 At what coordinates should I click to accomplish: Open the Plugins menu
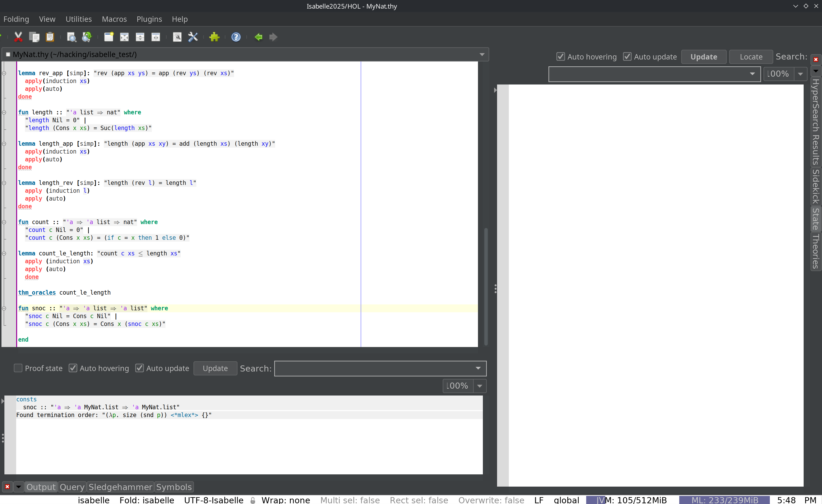click(x=149, y=19)
